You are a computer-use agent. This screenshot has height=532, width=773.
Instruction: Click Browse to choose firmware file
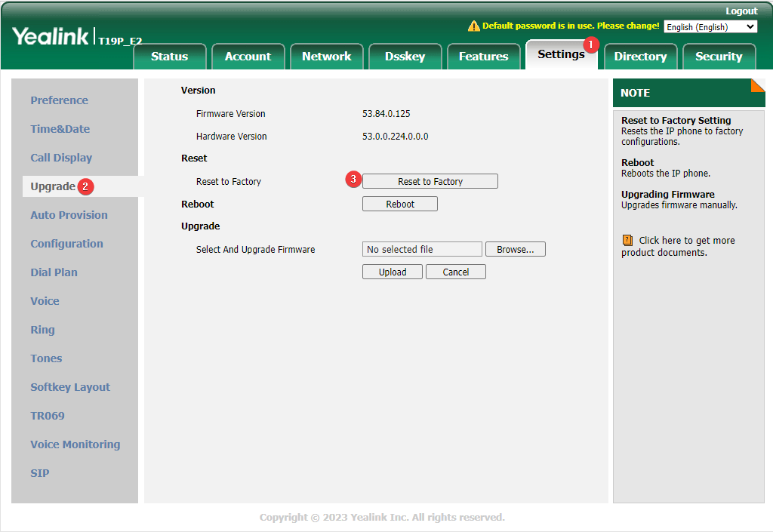click(515, 250)
